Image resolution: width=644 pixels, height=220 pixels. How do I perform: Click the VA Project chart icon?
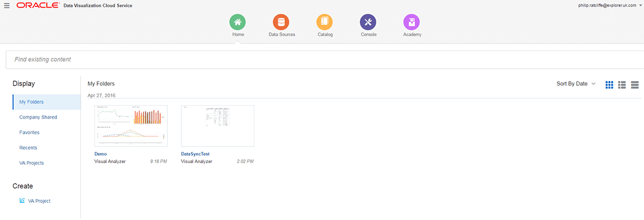22,201
